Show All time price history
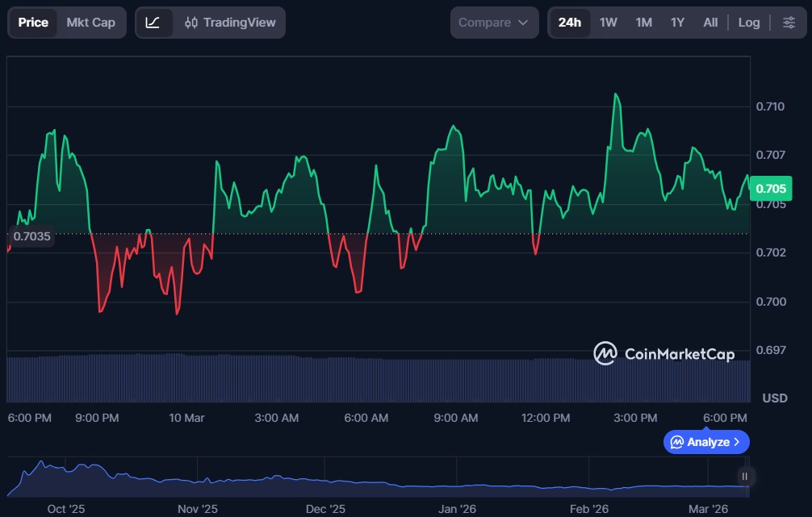This screenshot has width=812, height=517. (710, 23)
